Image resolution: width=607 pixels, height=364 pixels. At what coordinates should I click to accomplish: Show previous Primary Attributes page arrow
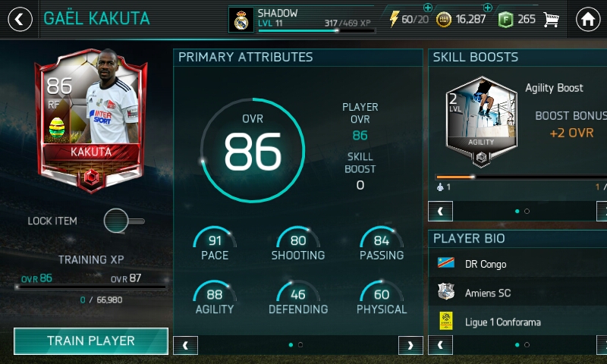185,345
